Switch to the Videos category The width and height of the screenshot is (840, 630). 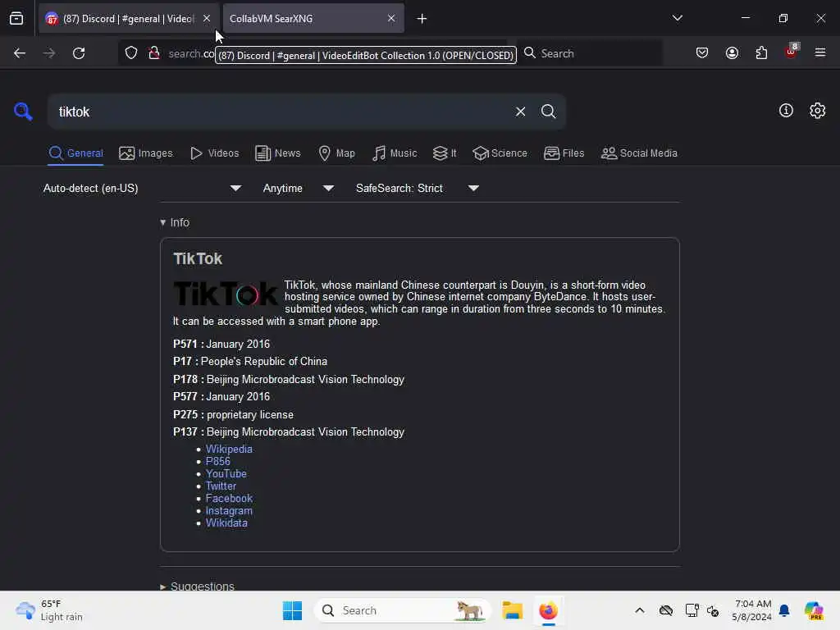214,153
